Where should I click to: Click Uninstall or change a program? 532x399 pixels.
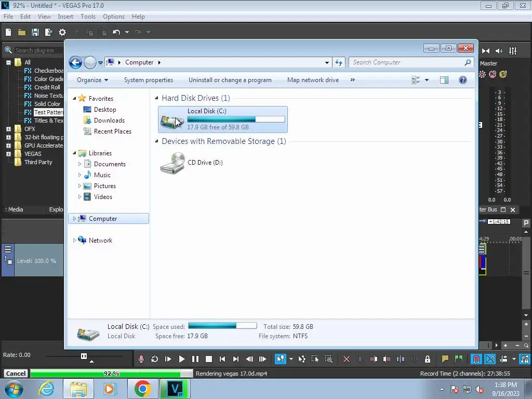click(230, 80)
